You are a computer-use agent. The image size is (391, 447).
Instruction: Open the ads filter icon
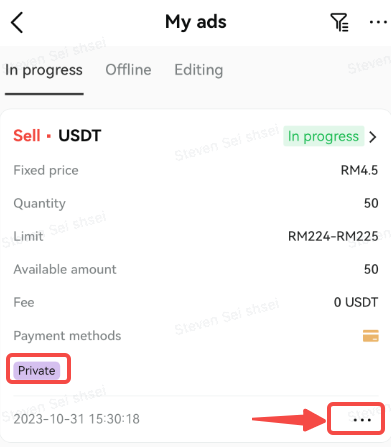tap(340, 22)
